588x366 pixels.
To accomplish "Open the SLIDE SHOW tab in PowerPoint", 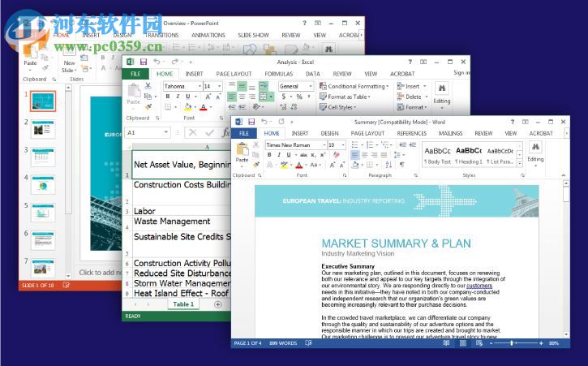I will click(x=253, y=35).
